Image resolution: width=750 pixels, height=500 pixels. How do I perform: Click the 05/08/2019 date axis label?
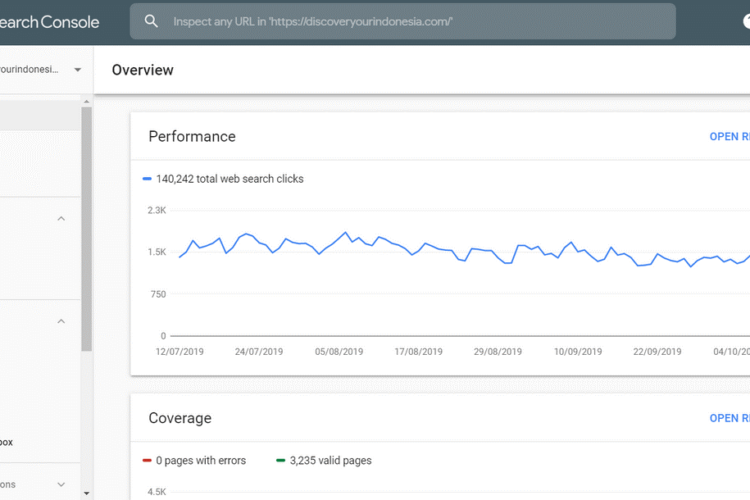[339, 352]
